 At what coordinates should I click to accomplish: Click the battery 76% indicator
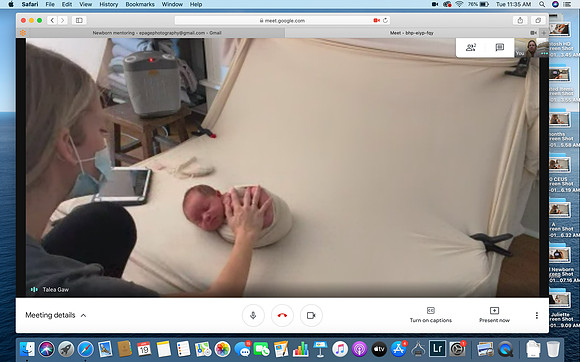[478, 4]
